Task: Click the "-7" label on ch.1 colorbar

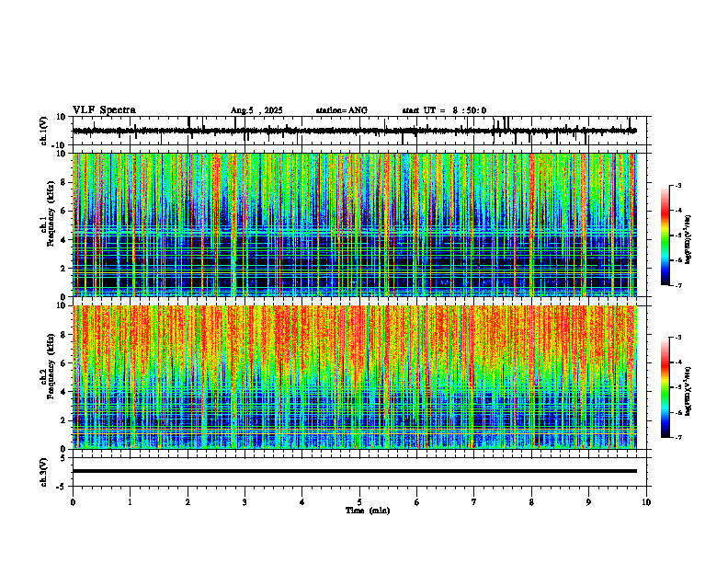Action: click(x=678, y=285)
